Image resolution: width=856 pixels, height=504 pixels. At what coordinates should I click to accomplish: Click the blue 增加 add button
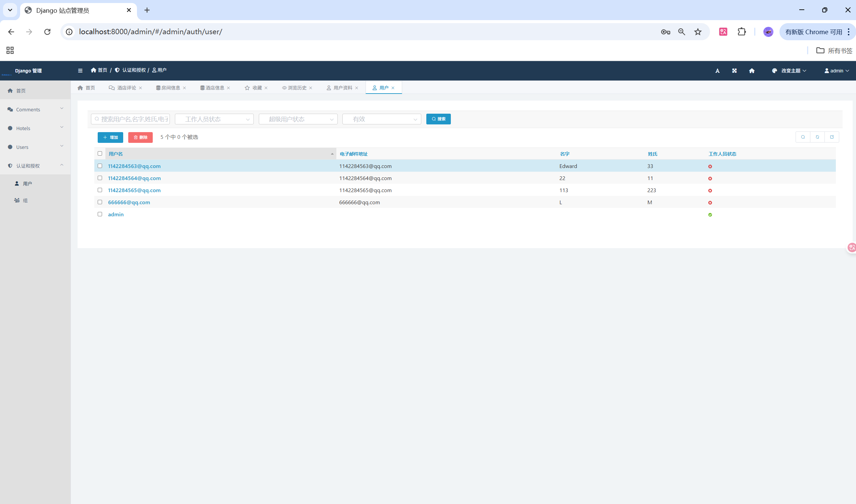pyautogui.click(x=110, y=137)
